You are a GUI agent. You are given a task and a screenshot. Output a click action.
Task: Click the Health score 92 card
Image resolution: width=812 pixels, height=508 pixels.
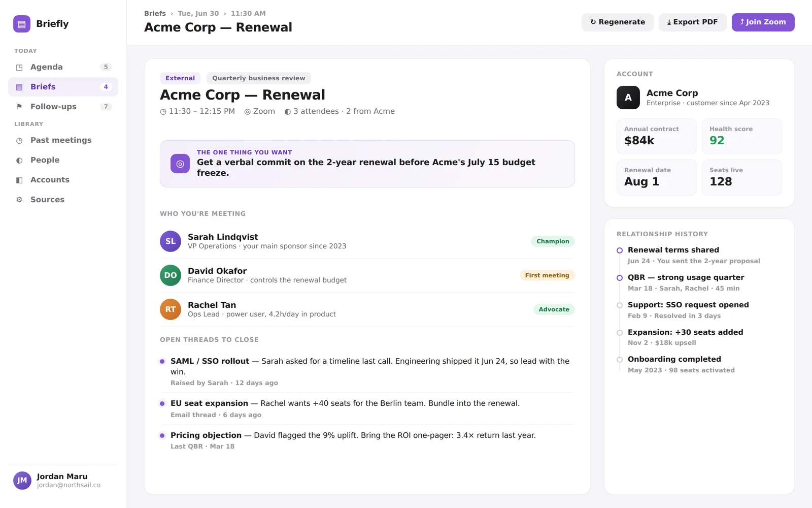(742, 137)
